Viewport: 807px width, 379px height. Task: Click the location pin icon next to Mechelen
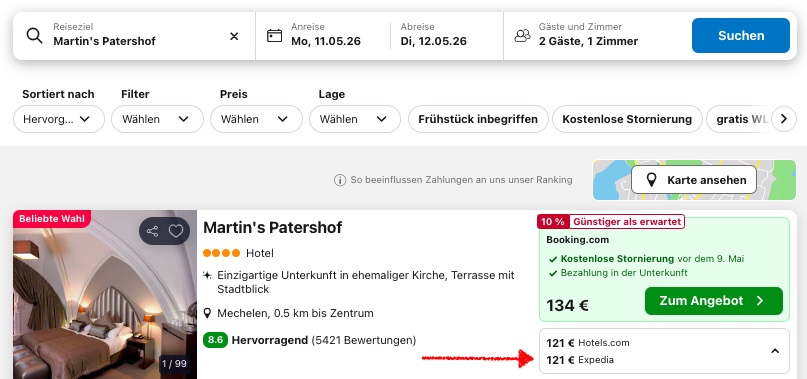207,313
